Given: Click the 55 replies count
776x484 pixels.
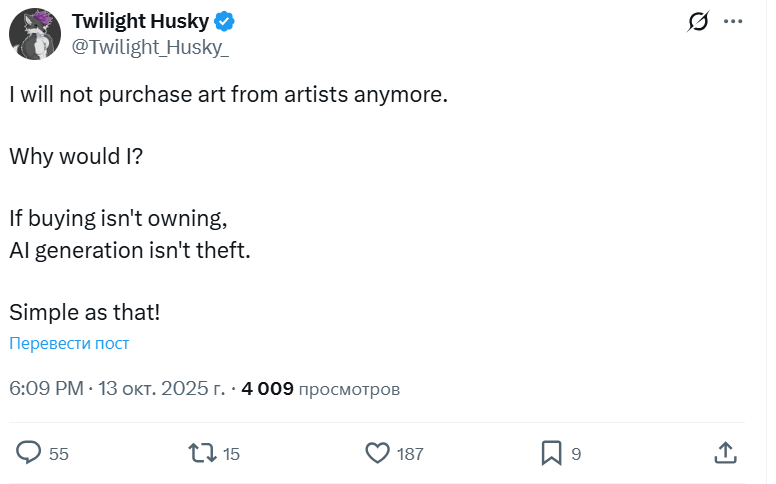Looking at the screenshot, I should point(59,454).
